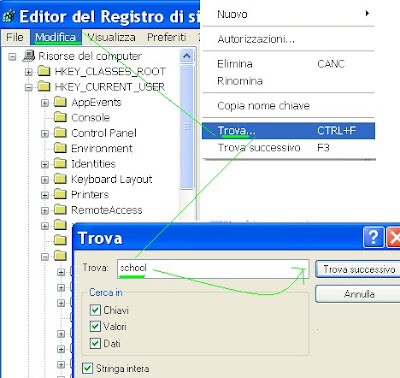Toggle the Chiavi checkbox
This screenshot has height=378, width=400.
[95, 310]
